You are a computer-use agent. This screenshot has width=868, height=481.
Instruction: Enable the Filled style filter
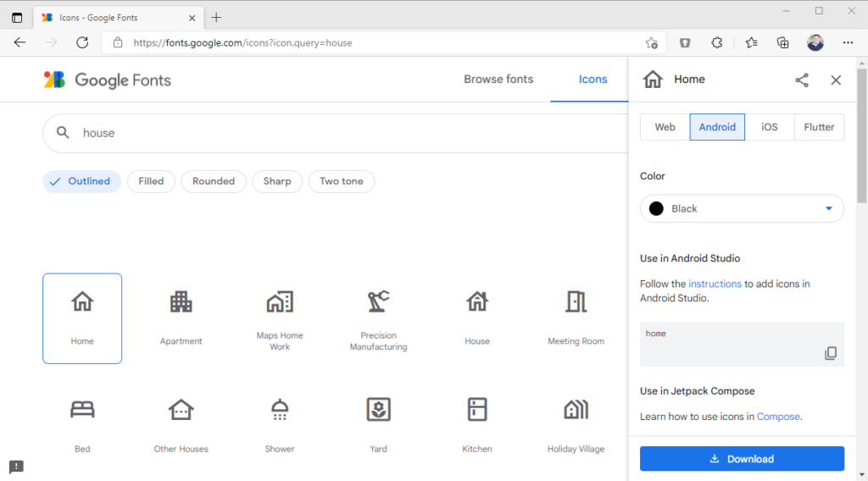(151, 181)
